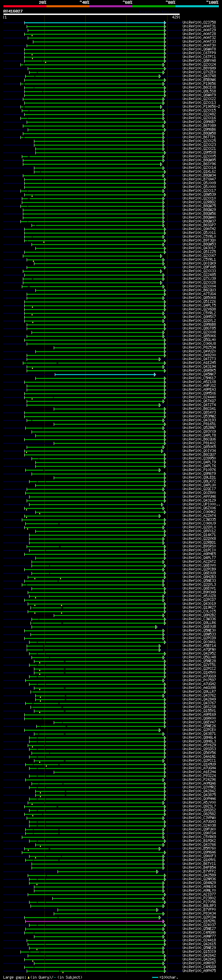Open hit UniRef100_O24440
The image size is (222, 980).
(x=199, y=398)
